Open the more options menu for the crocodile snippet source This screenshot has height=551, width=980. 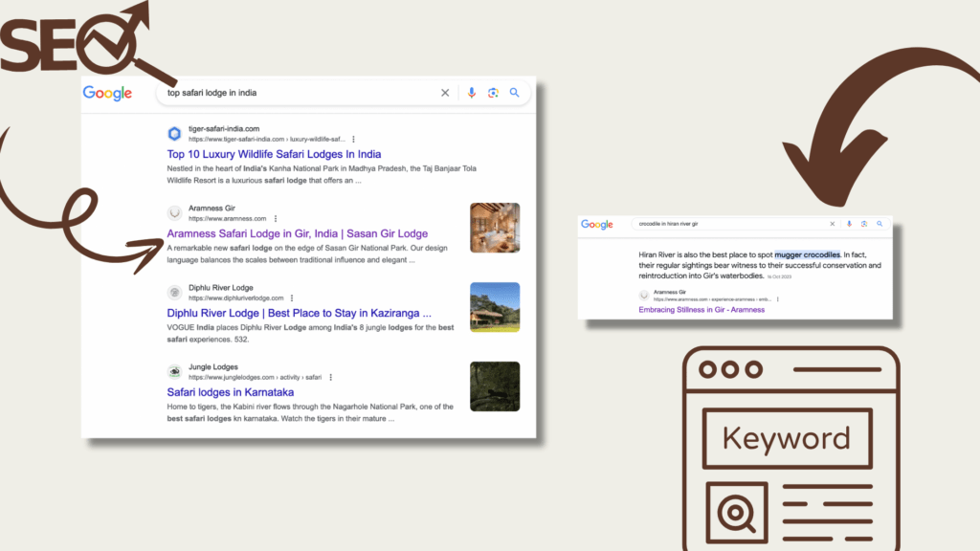(x=777, y=299)
